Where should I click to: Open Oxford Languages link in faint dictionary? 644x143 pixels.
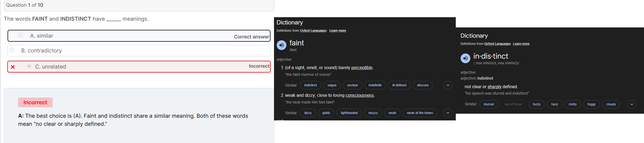coord(313,31)
